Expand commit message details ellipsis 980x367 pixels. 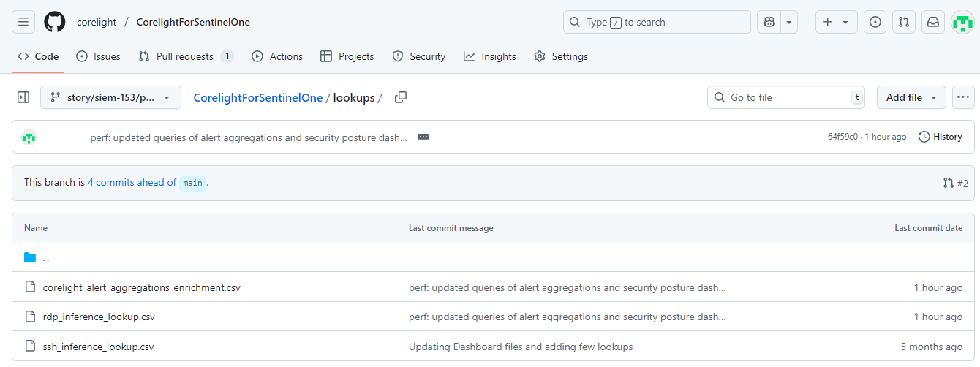(x=423, y=137)
